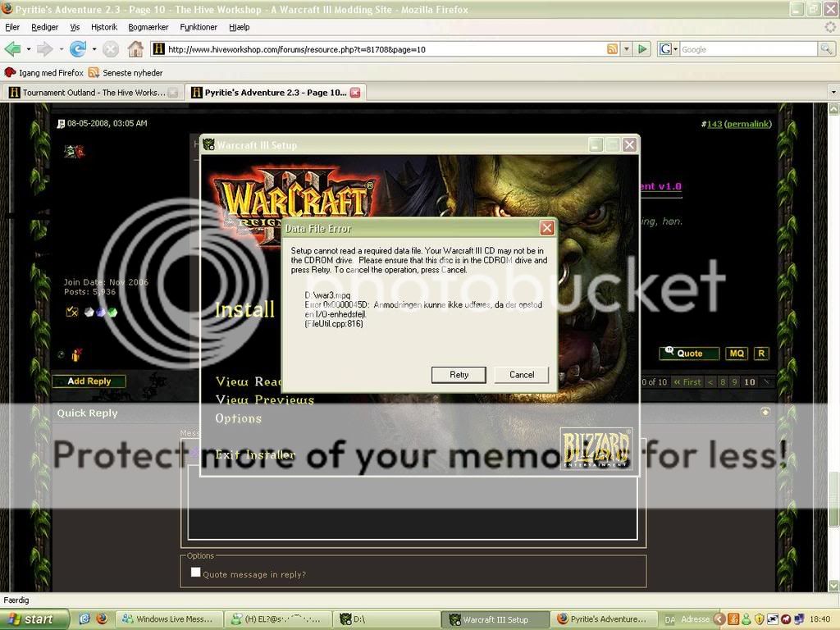Click the R quick reply button on the post
This screenshot has width=840, height=630.
click(761, 353)
